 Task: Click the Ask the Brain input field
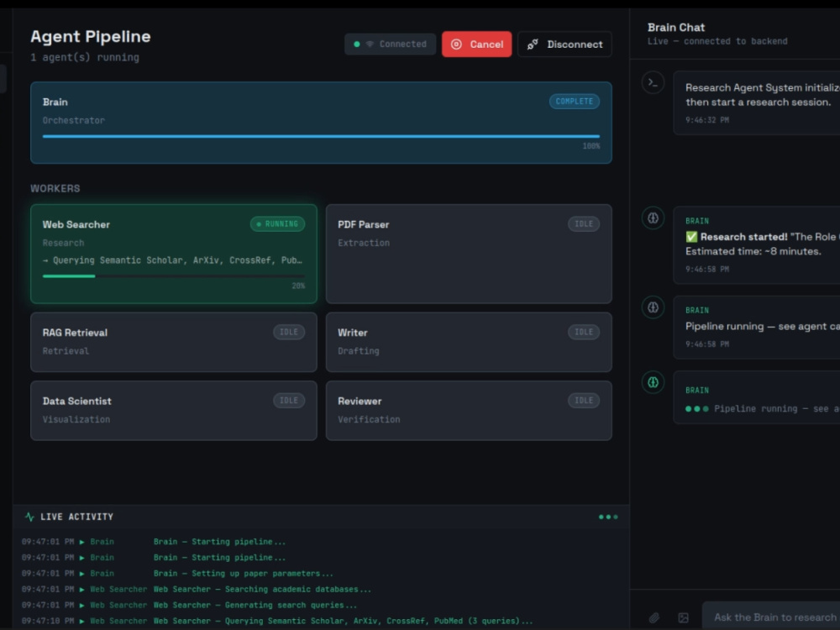point(771,617)
